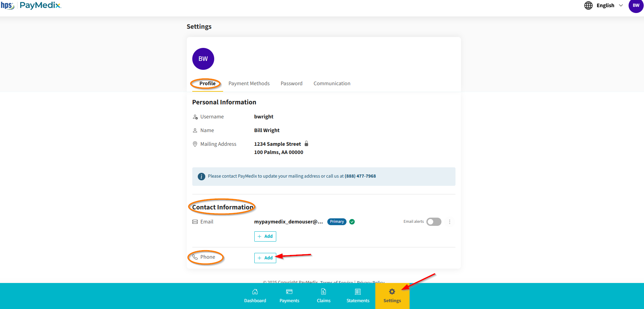
Task: Switch to the Payment Methods tab
Action: point(249,83)
